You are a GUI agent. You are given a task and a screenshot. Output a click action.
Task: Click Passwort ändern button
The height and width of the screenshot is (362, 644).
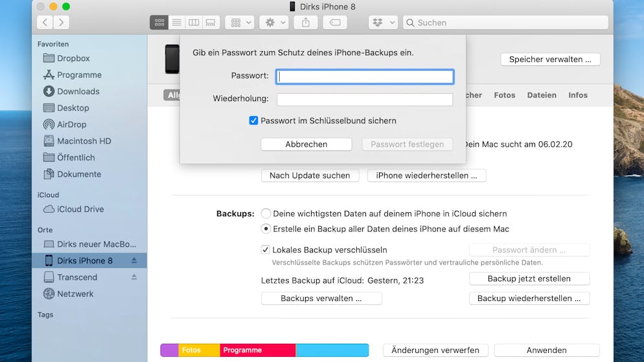(529, 250)
